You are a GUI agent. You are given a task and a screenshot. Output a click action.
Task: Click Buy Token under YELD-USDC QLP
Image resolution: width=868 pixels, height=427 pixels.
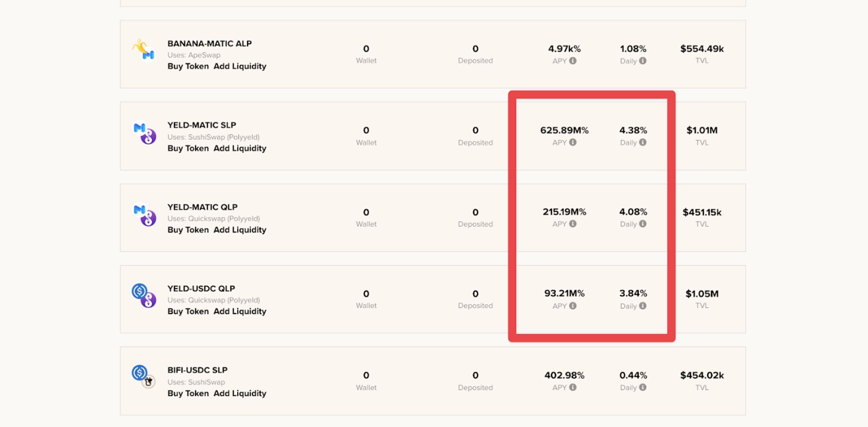point(188,311)
